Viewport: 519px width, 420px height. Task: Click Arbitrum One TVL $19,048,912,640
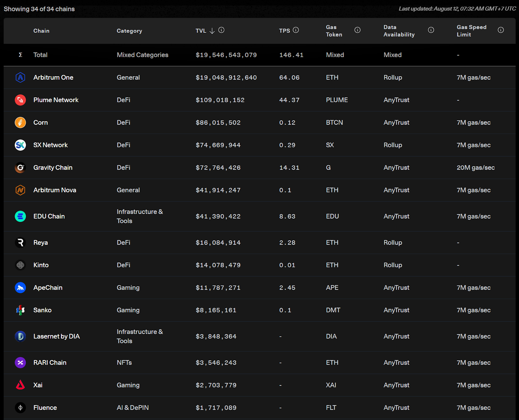[x=226, y=78]
